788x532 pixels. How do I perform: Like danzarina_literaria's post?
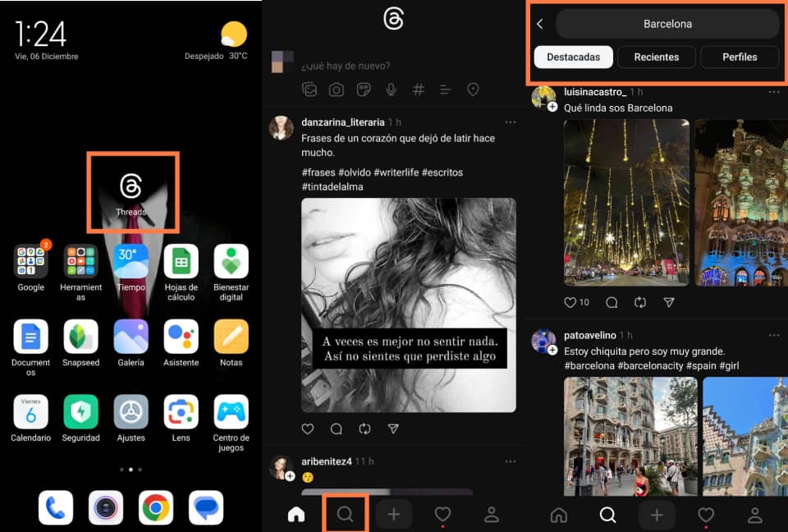click(308, 429)
